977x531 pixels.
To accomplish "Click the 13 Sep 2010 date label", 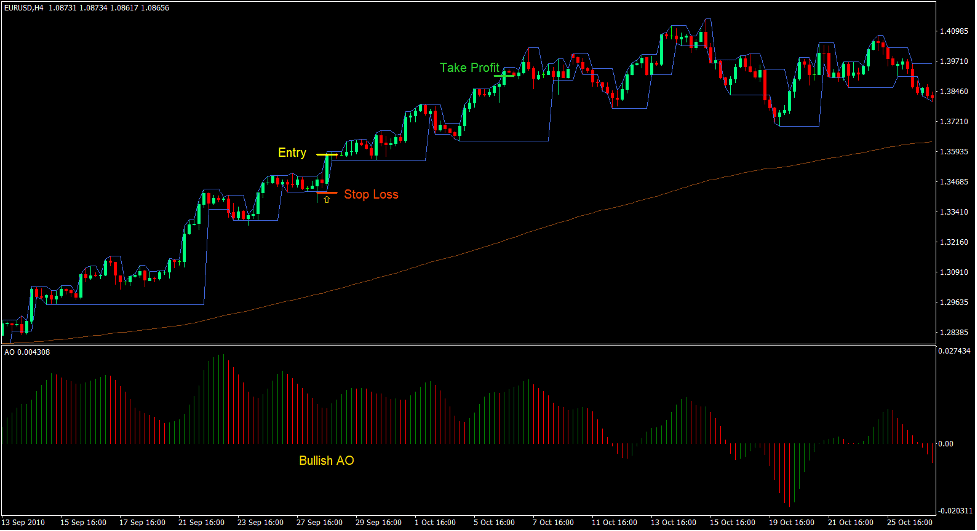I will click(x=25, y=522).
